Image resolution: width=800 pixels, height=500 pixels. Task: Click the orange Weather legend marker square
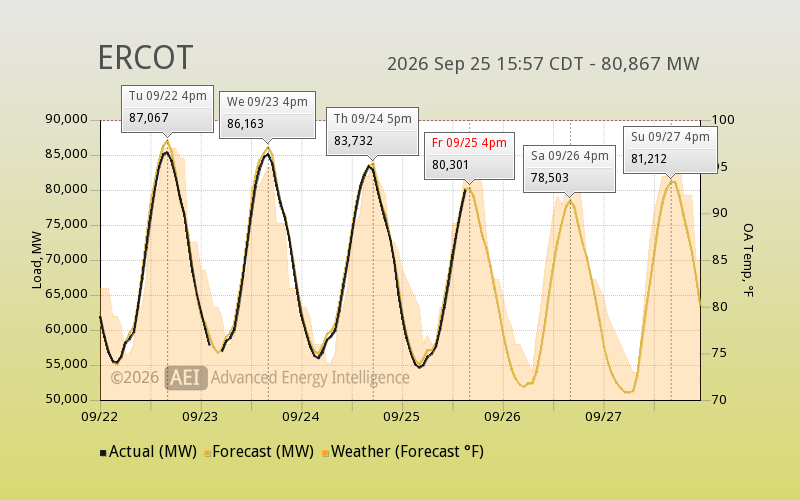[326, 453]
